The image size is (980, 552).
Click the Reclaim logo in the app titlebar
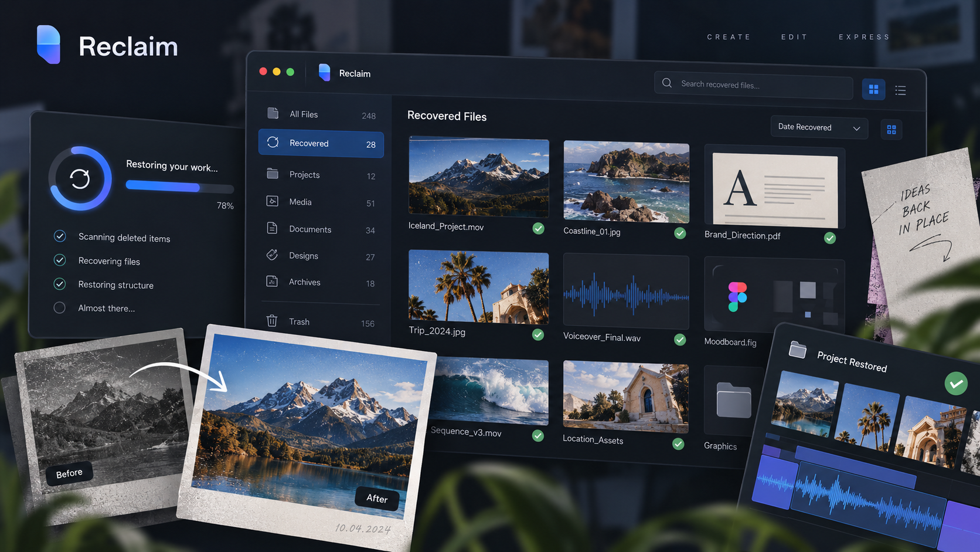325,73
